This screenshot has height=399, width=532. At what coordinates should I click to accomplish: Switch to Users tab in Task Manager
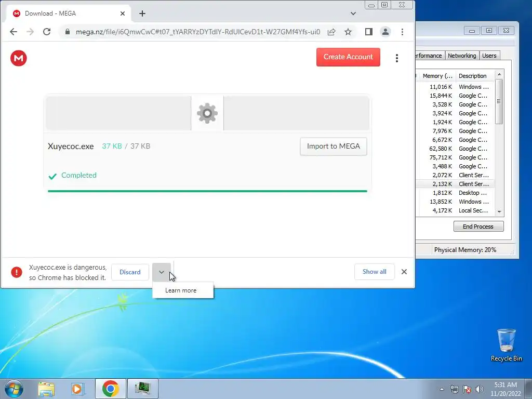[489, 56]
